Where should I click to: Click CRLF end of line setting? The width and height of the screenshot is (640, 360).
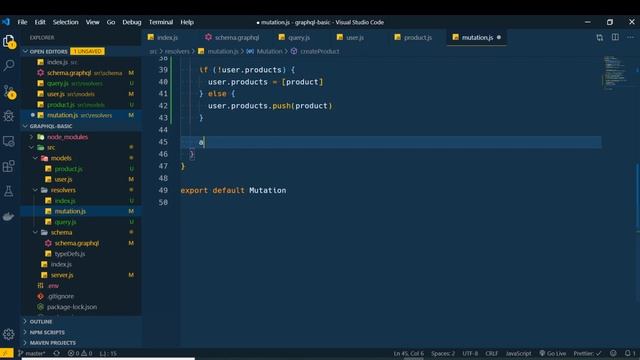tap(491, 353)
